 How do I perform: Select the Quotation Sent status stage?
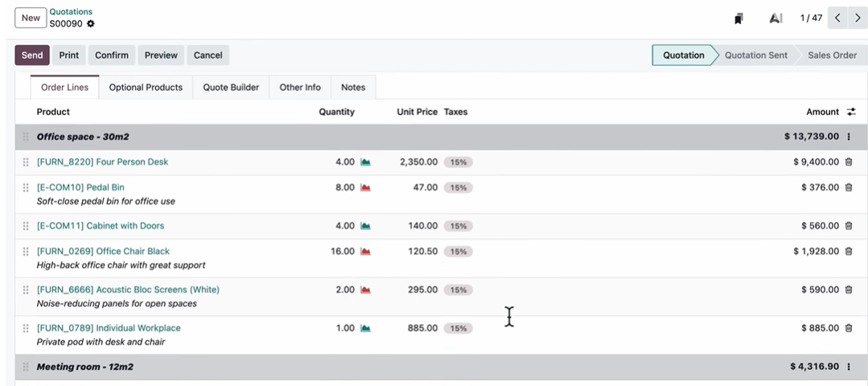click(755, 55)
